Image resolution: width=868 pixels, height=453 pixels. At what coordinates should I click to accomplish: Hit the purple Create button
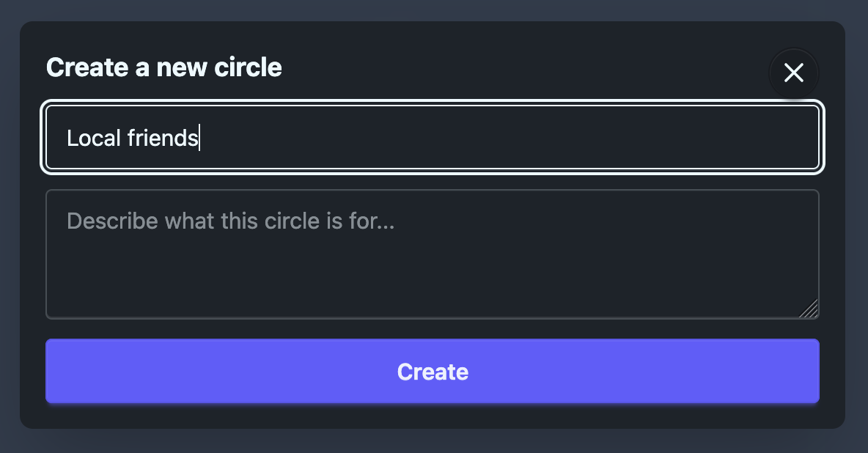pos(432,371)
